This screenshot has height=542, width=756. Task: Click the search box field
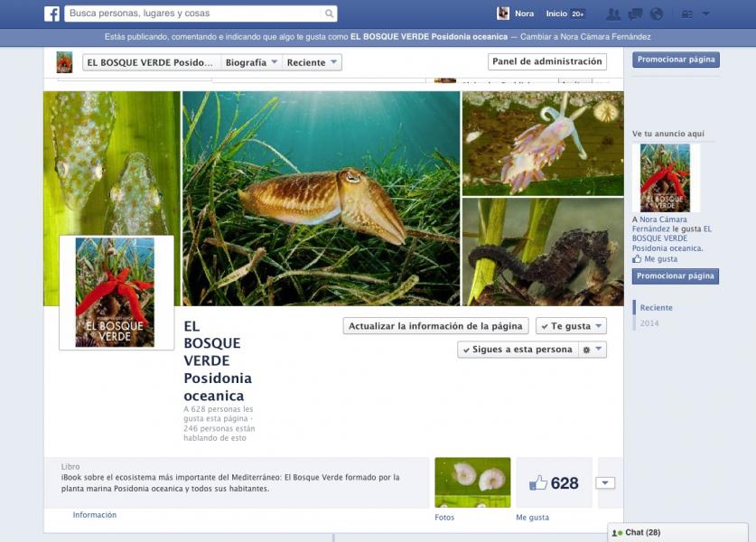194,14
